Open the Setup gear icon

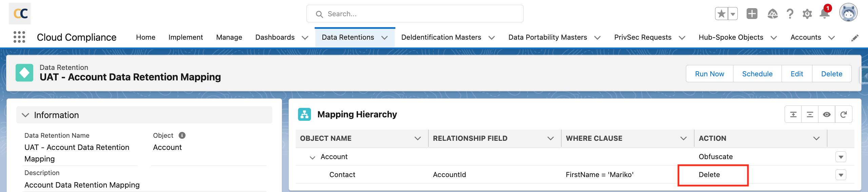point(807,14)
